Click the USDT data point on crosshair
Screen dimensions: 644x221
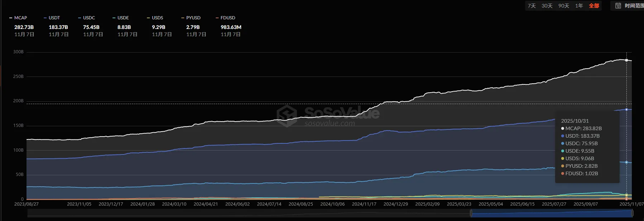point(626,109)
